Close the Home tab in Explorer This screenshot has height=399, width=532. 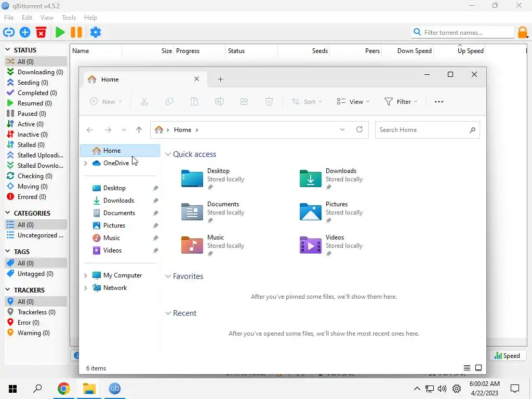coord(196,79)
